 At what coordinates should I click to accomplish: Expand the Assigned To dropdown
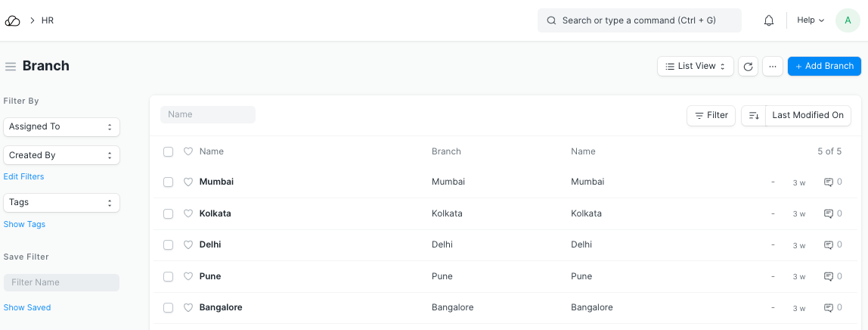tap(61, 126)
